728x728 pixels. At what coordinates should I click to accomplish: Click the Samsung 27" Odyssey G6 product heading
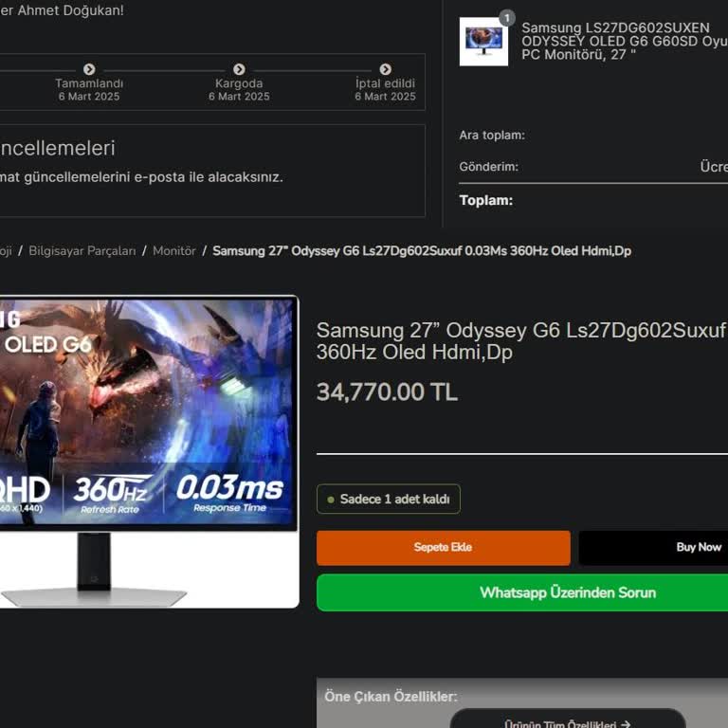pos(520,341)
